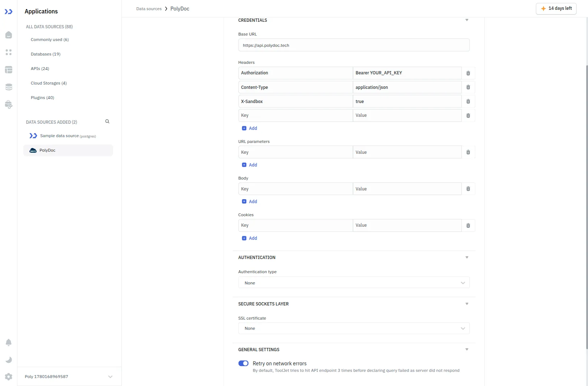Screen dimensions: 588x386
Task: Click the ToolJet logo icon
Action: tap(8, 12)
